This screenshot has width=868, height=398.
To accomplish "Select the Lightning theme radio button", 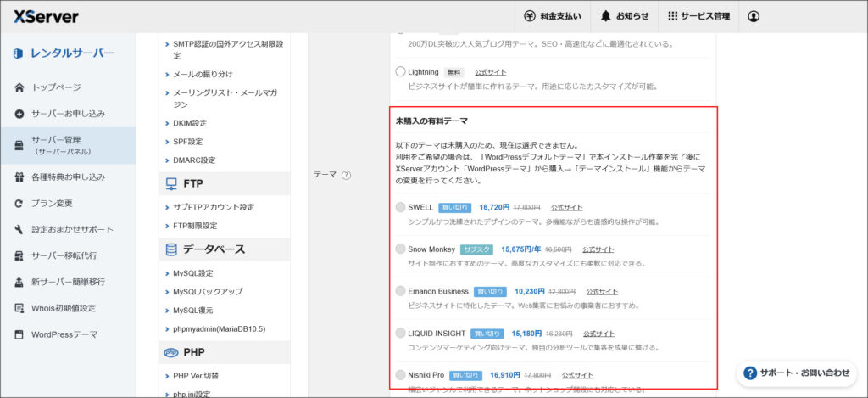I will pyautogui.click(x=401, y=72).
